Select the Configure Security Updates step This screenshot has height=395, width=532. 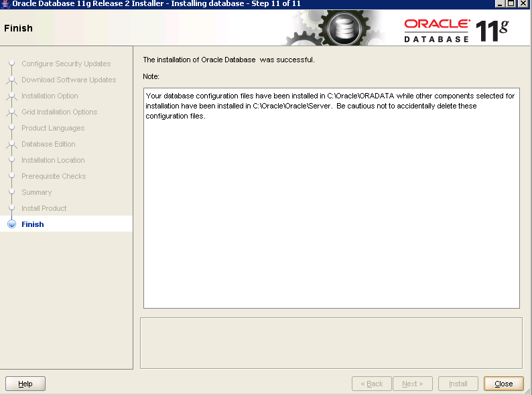pos(66,64)
